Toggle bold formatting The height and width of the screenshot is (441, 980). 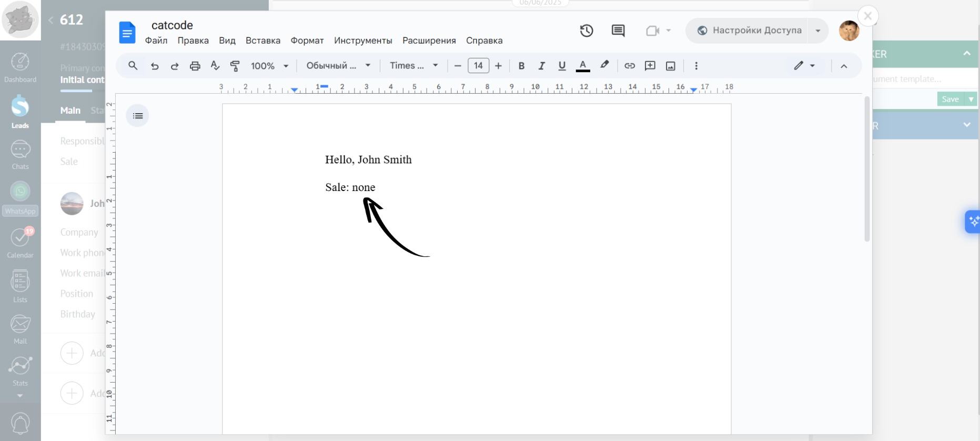(x=521, y=66)
